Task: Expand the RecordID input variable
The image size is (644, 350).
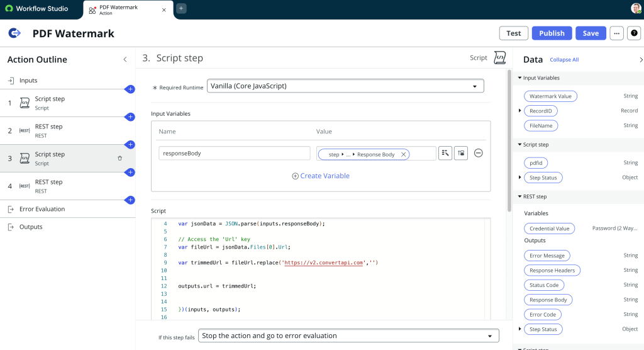Action: pos(520,111)
